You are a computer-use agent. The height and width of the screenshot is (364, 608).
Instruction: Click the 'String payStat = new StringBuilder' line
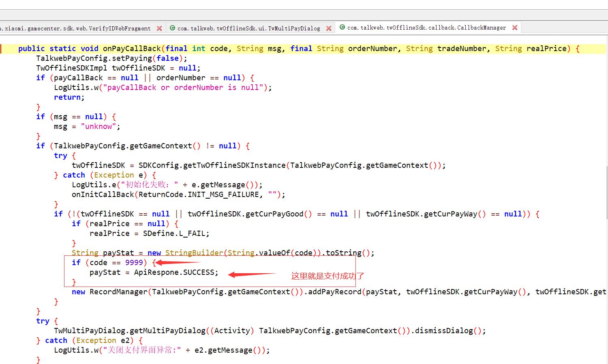tap(223, 253)
